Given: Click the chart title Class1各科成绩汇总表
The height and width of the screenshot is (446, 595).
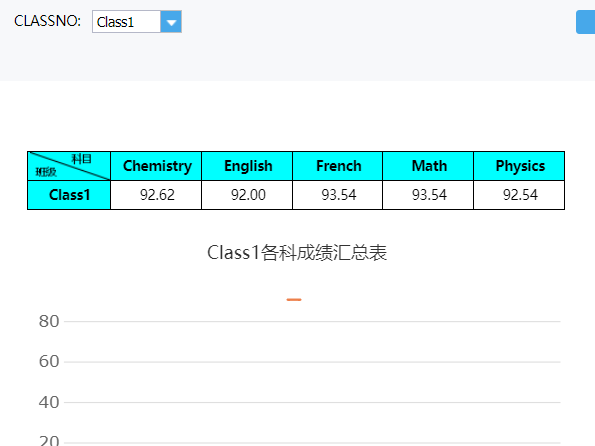Looking at the screenshot, I should pyautogui.click(x=297, y=253).
